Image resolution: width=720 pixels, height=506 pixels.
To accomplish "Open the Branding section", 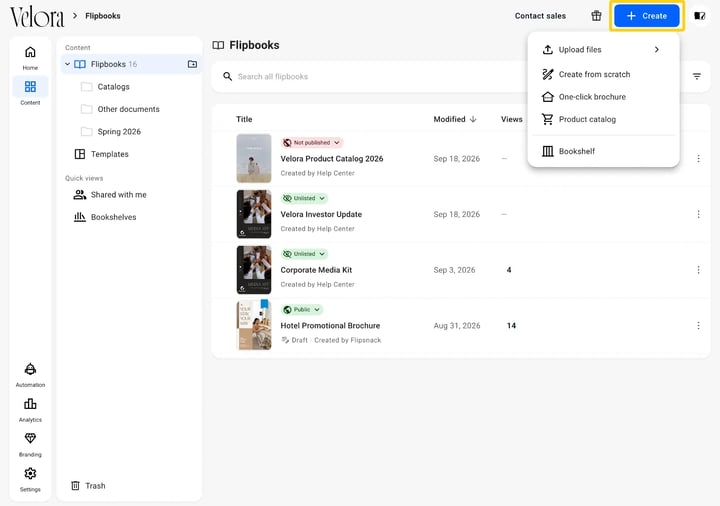I will (30, 444).
